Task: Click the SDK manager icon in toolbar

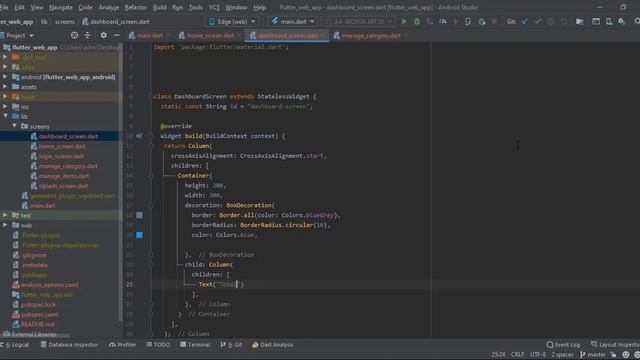Action: click(x=622, y=22)
